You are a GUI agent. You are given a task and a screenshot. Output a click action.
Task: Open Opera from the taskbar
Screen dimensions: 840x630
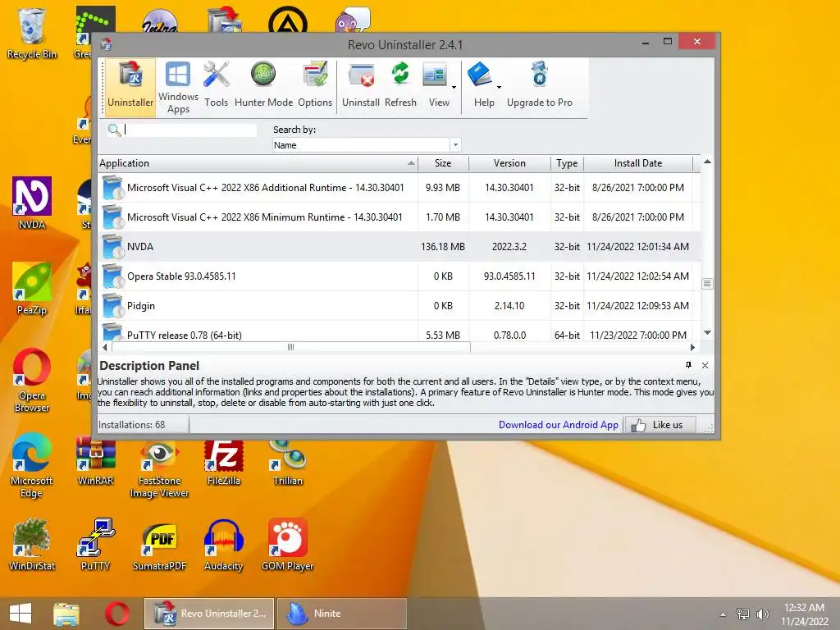point(116,614)
